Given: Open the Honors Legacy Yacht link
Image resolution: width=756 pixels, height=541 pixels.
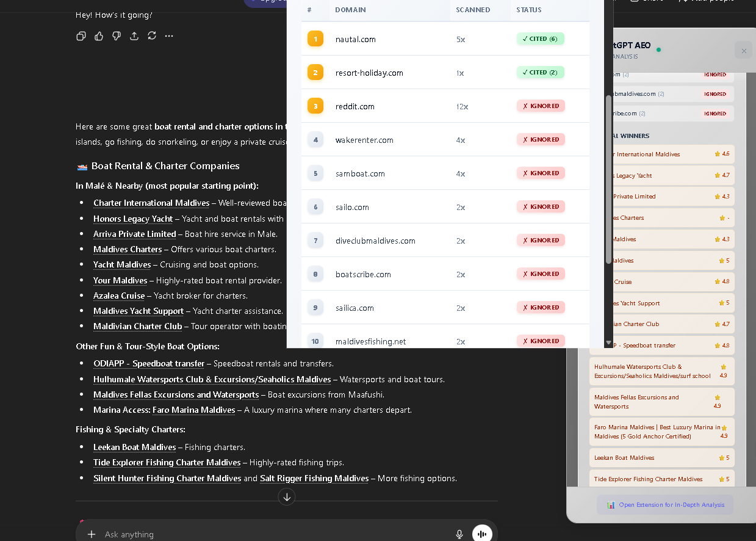Looking at the screenshot, I should 133,219.
